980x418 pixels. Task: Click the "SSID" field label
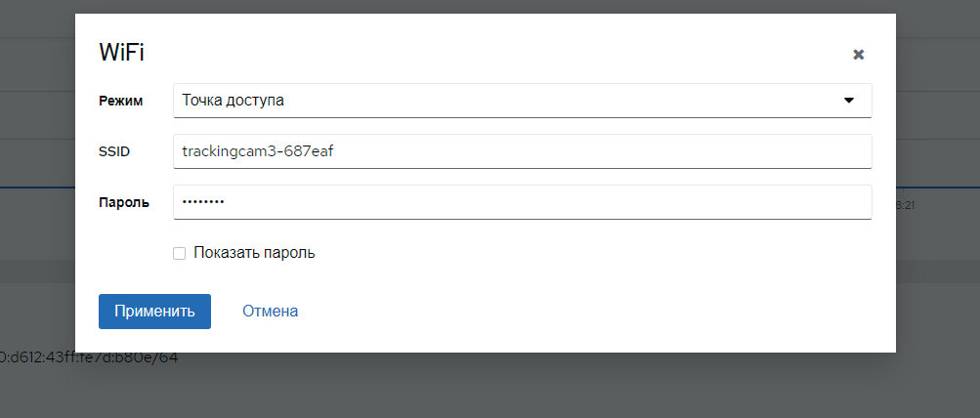pos(114,151)
